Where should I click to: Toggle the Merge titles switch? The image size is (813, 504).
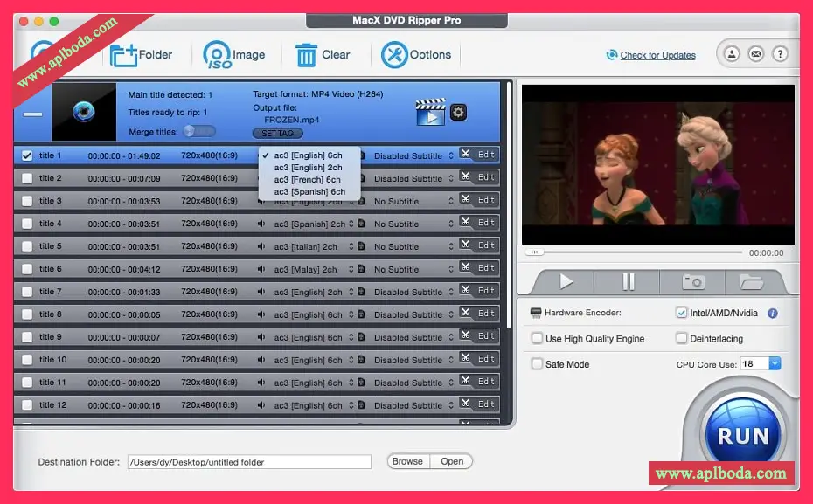(x=198, y=131)
